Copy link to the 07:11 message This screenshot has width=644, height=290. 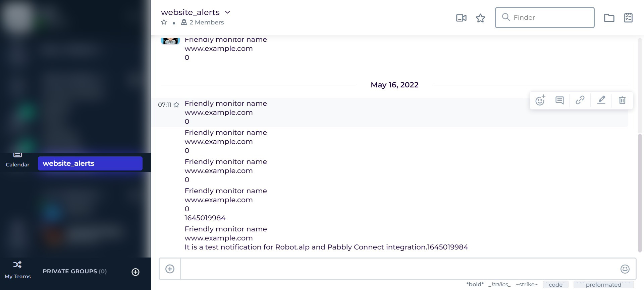pos(580,100)
